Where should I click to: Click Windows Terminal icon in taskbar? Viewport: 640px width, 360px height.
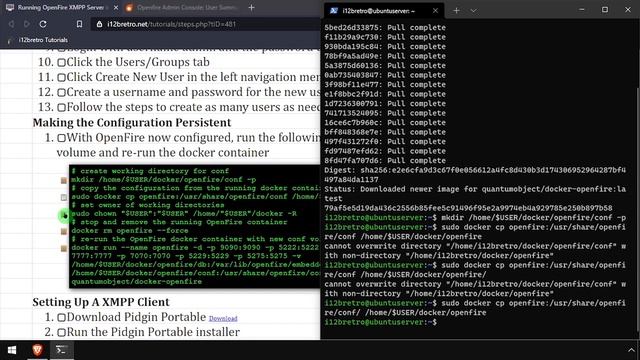[61, 350]
